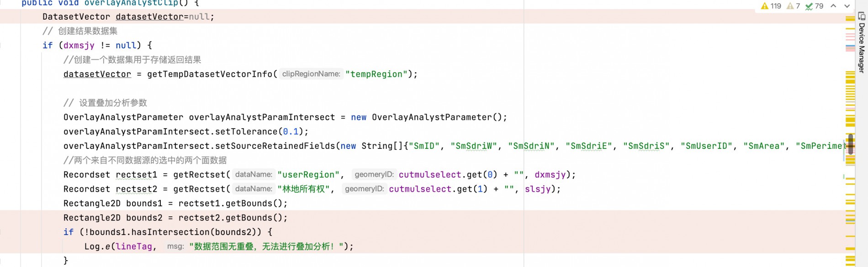Go to previous highlighted error arrow
Viewport: 868px width, 267px height.
(833, 6)
